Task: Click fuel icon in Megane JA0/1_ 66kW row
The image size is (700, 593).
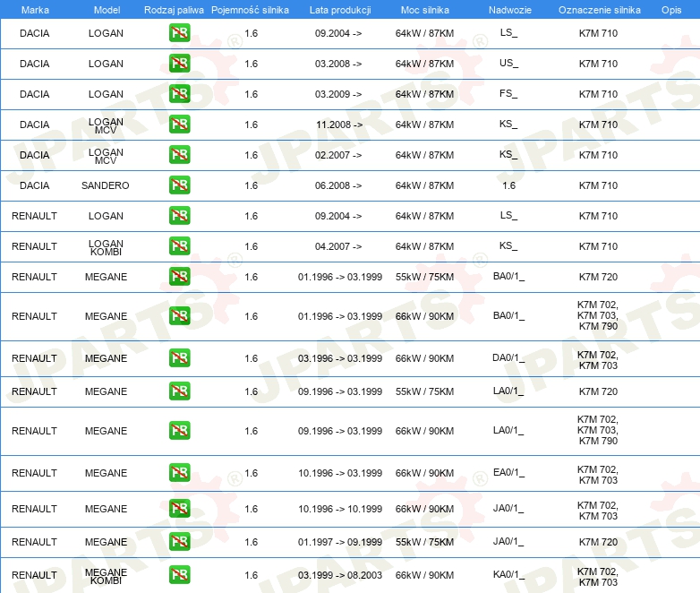Action: [x=179, y=508]
